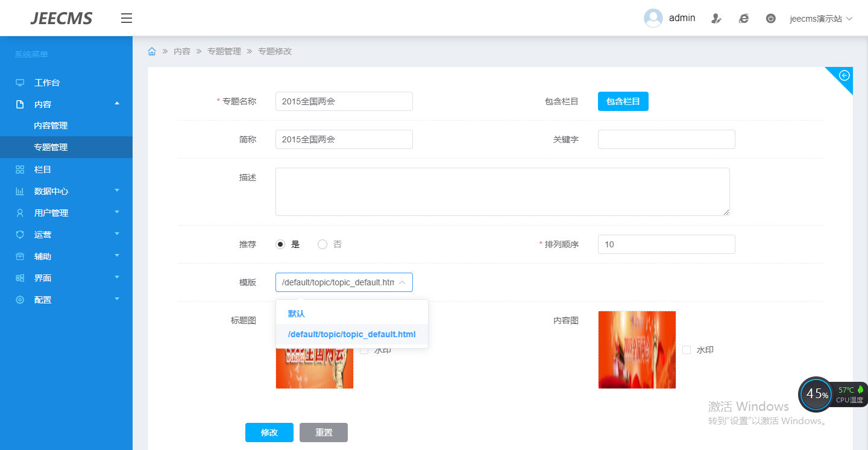Click the home icon in breadcrumb
The width and height of the screenshot is (868, 450).
(x=152, y=51)
